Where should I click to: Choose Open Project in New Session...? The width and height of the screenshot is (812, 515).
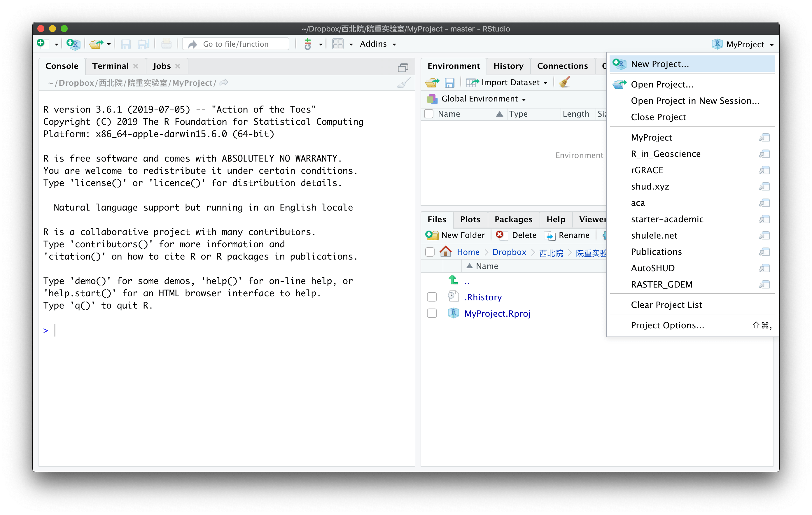tap(692, 101)
